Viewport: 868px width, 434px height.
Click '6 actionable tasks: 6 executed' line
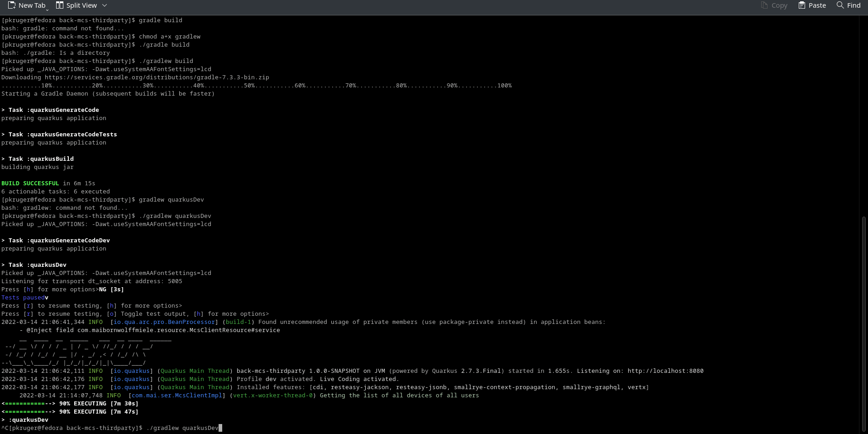coord(56,192)
